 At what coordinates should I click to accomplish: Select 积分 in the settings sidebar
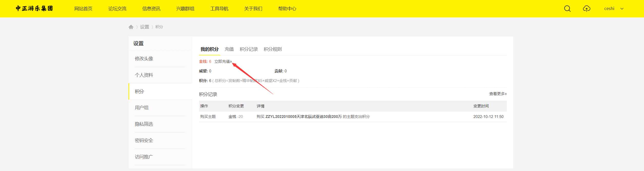point(139,92)
